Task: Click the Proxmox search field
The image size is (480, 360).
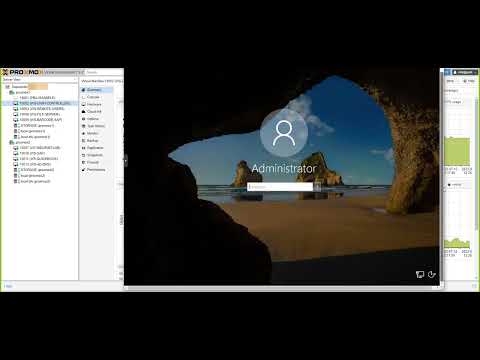Action: click(104, 72)
